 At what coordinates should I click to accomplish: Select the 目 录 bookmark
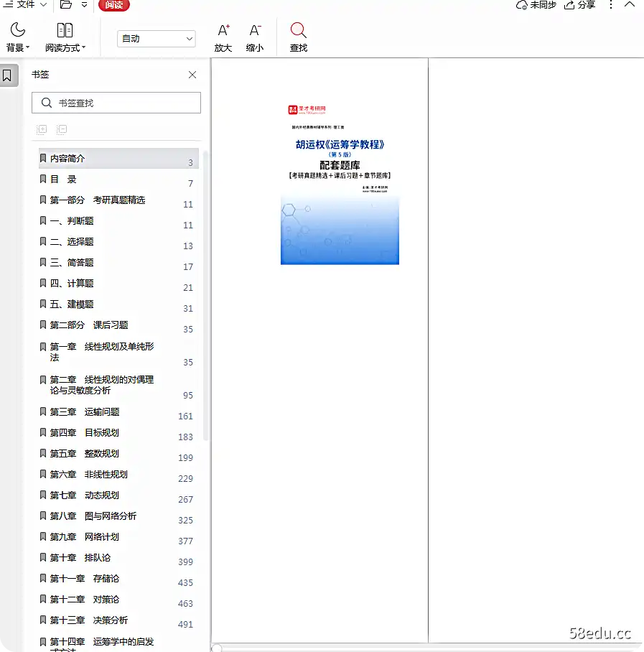tap(118, 180)
